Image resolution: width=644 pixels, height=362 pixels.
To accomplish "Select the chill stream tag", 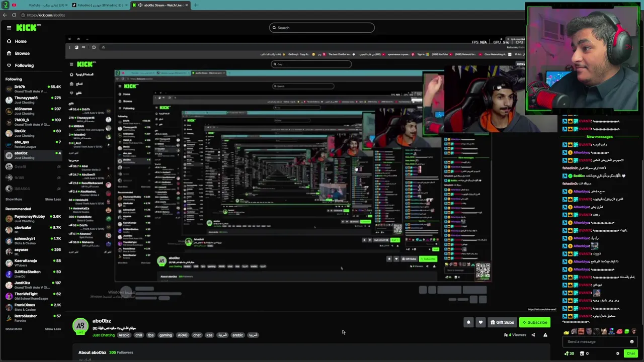I will (138, 335).
